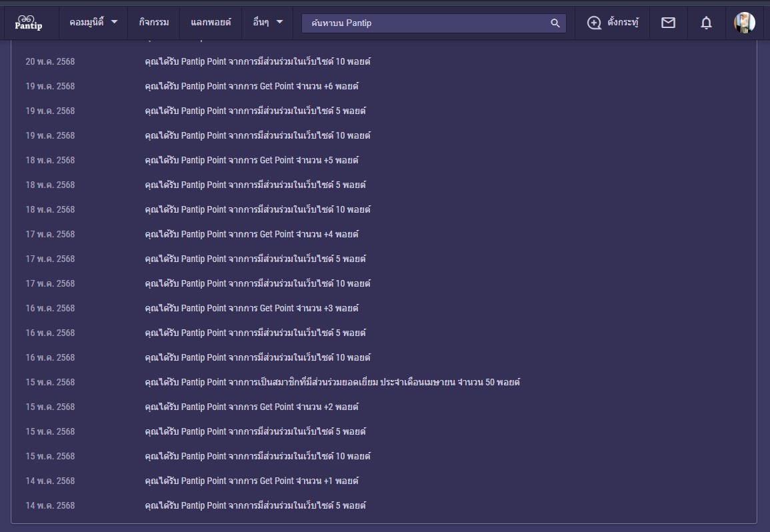Expand the คอมมูนิตี้ dropdown menu
Screen dimensions: 770x532
[x=93, y=22]
